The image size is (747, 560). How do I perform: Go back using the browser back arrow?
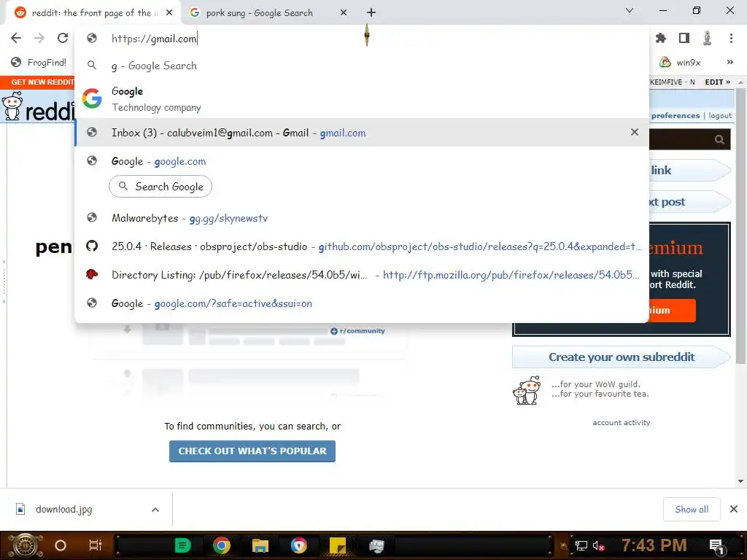(16, 38)
